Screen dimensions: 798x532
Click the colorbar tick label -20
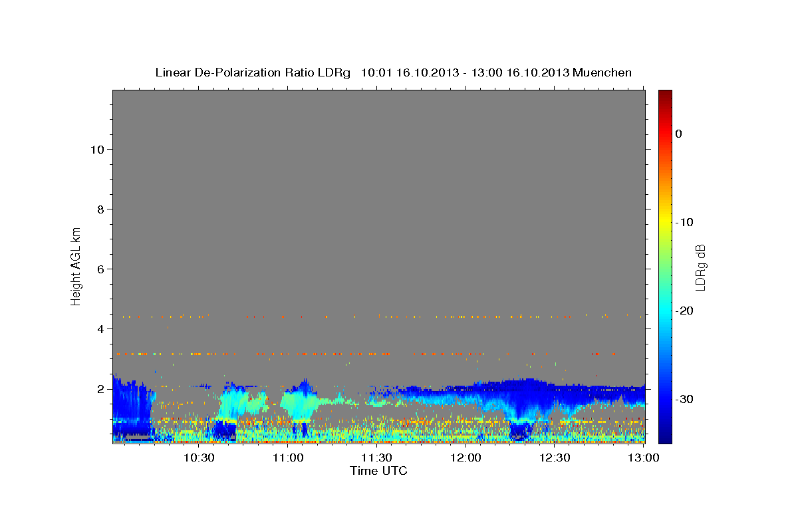pyautogui.click(x=686, y=311)
